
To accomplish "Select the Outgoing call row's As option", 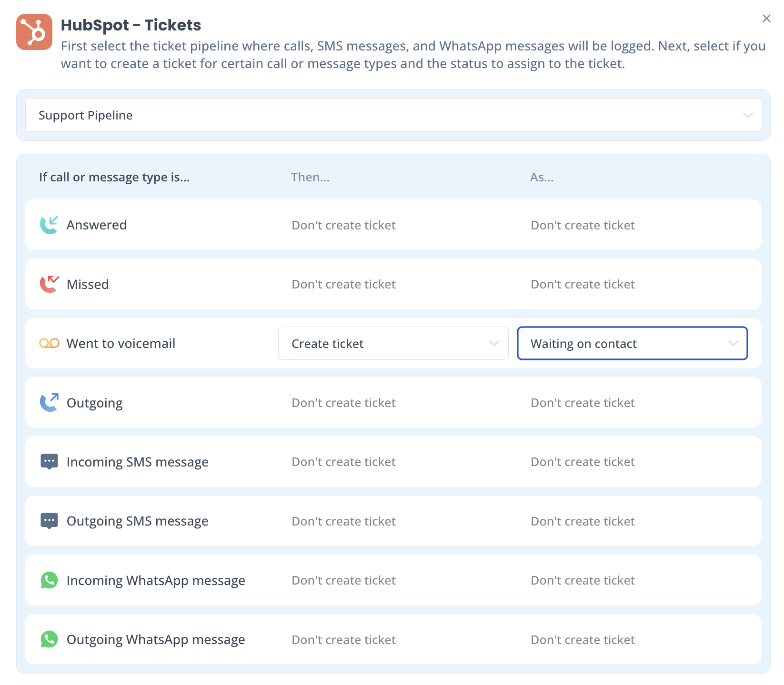I will (583, 403).
